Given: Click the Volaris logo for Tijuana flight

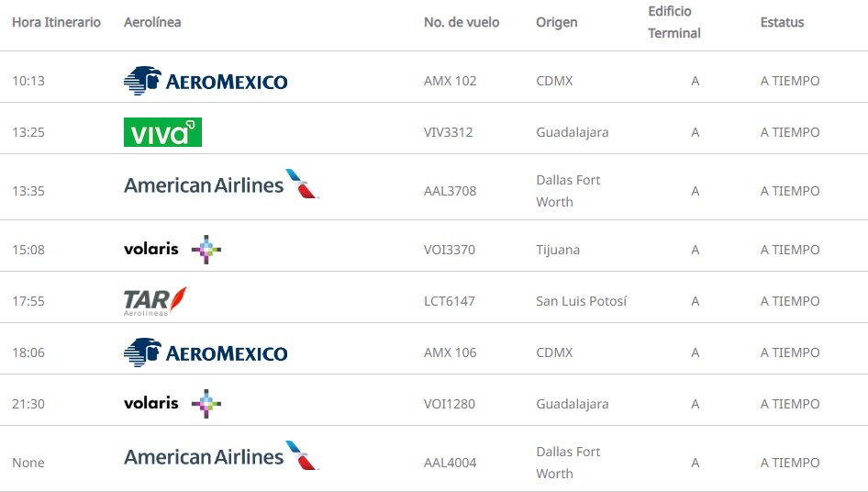Looking at the screenshot, I should pos(172,249).
